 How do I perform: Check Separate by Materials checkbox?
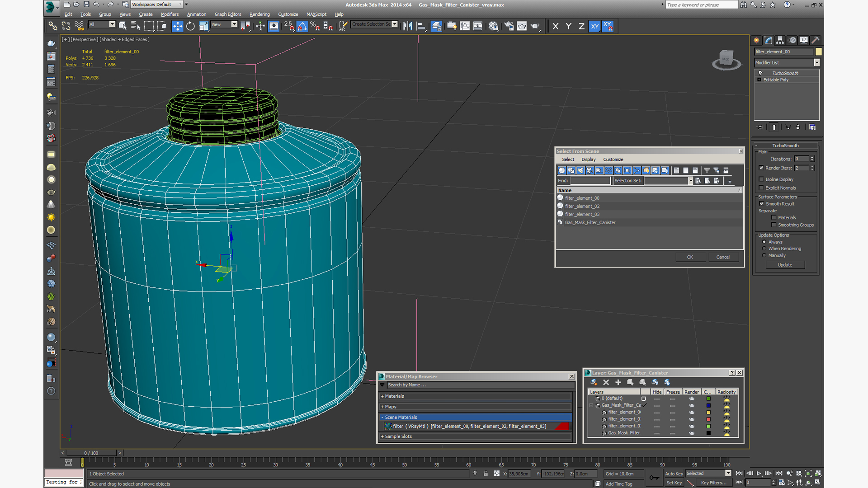(774, 218)
